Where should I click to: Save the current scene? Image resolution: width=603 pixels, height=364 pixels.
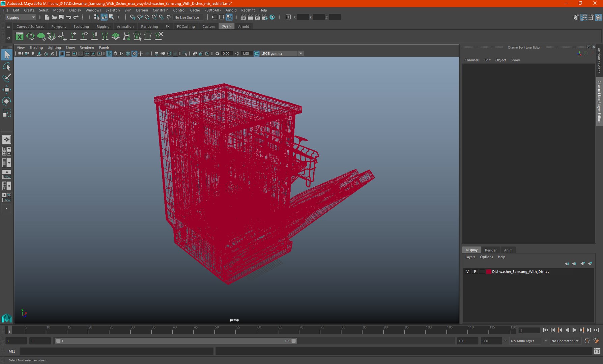point(61,17)
